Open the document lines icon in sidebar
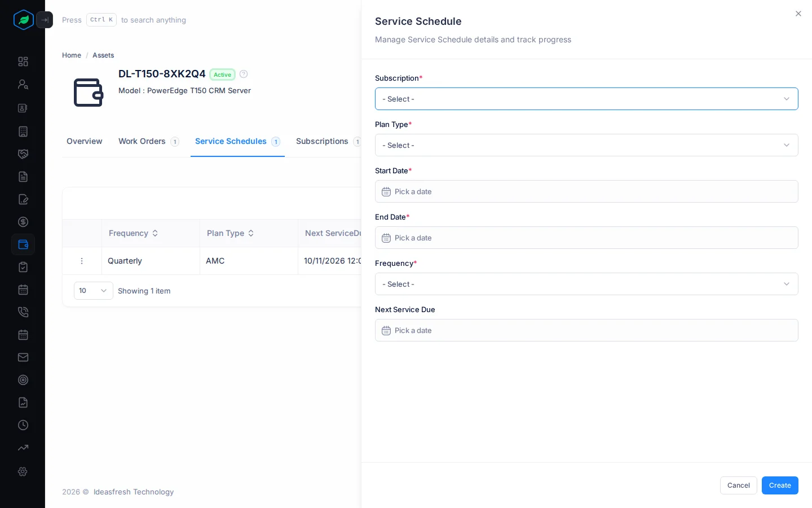 [x=23, y=177]
